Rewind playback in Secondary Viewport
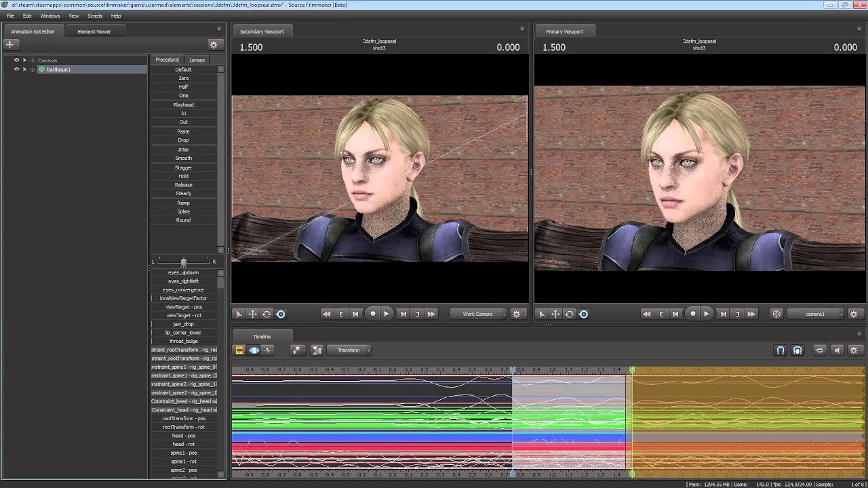This screenshot has width=868, height=488. [x=327, y=314]
